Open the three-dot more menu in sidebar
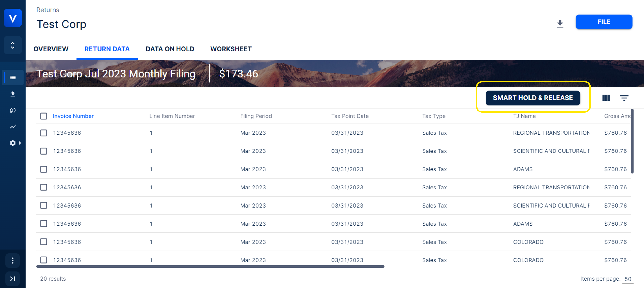 12,261
